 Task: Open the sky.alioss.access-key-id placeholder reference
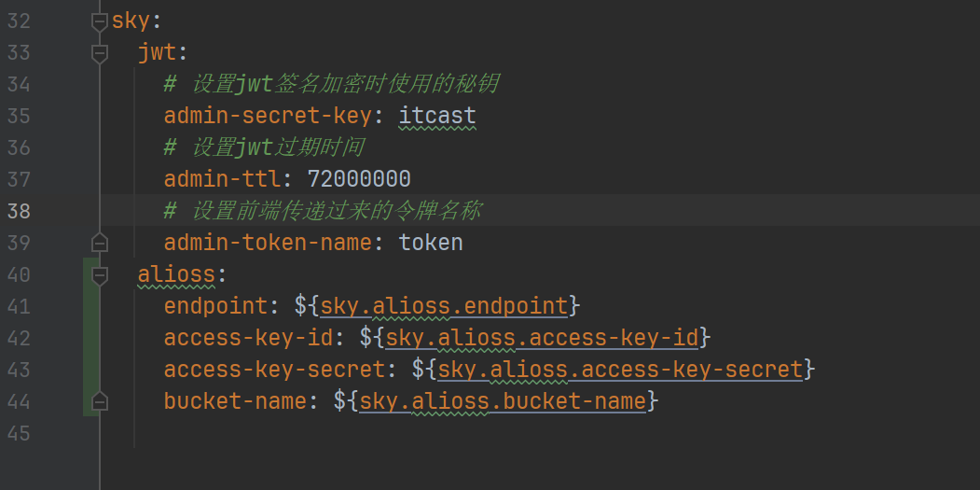tap(542, 338)
